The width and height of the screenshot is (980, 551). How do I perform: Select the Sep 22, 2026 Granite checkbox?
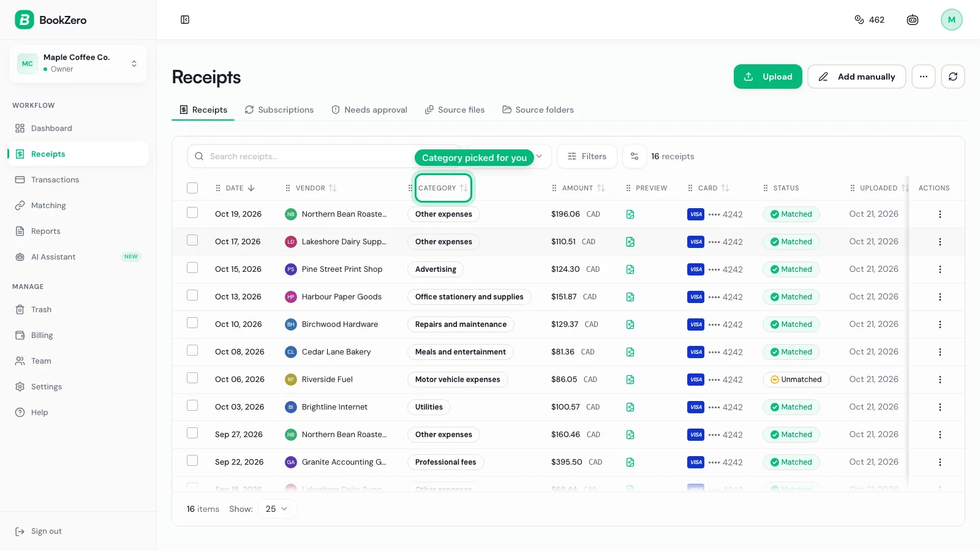192,460
